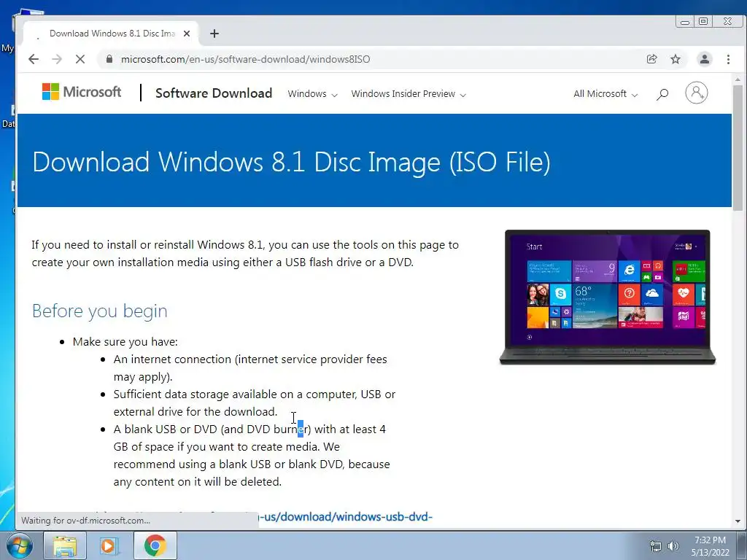Click the text 'Make sure you have:'
This screenshot has width=747, height=560.
tap(125, 342)
